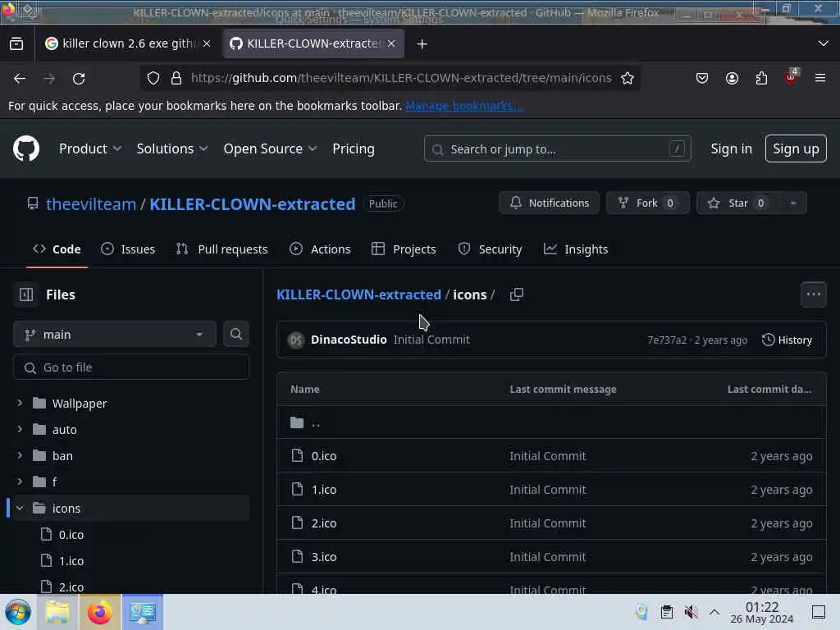Screen dimensions: 840x630
Task: Click the Fork button
Action: [648, 203]
